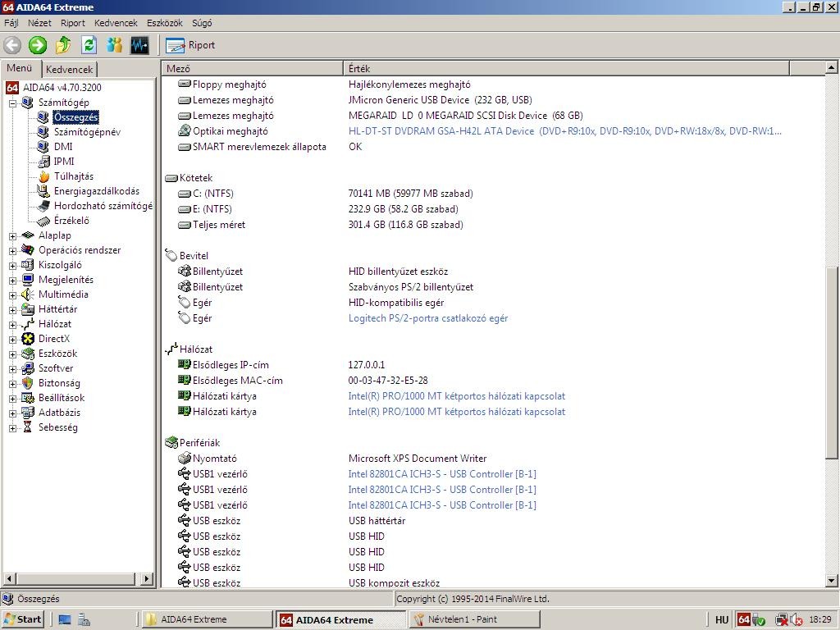The width and height of the screenshot is (840, 630).
Task: Click the Biztonság shield icon
Action: (x=28, y=383)
